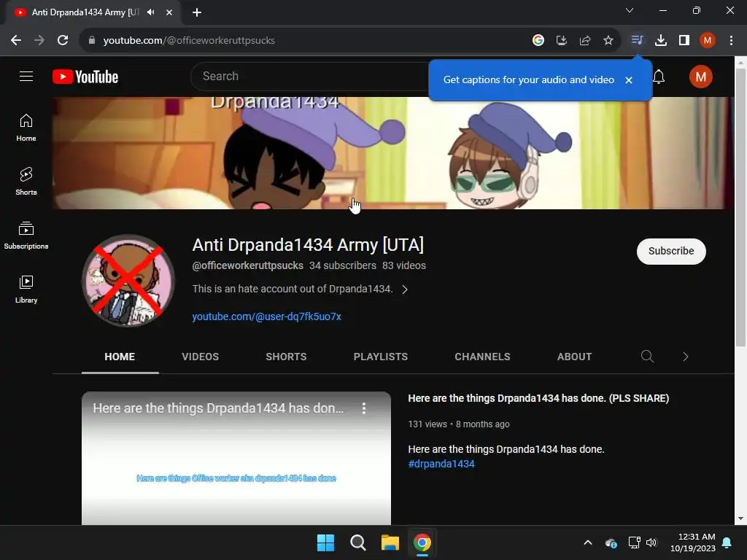The image size is (747, 560).
Task: Click the channel profile picture
Action: point(128,281)
